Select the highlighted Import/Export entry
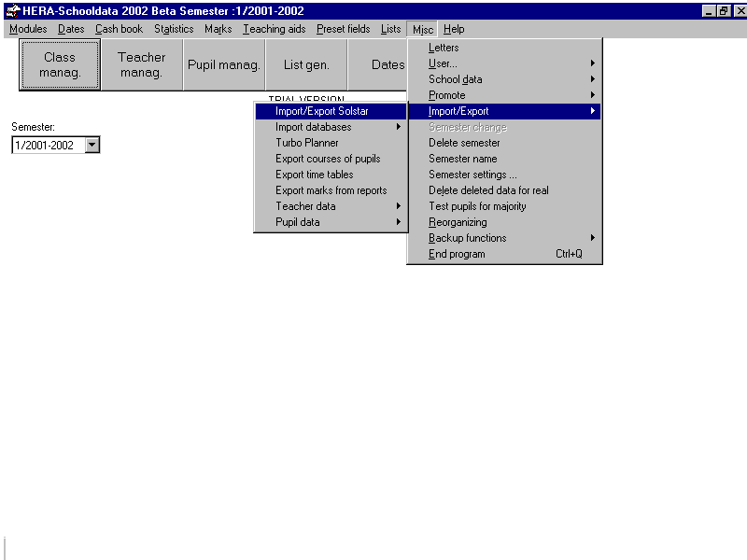 pos(504,111)
